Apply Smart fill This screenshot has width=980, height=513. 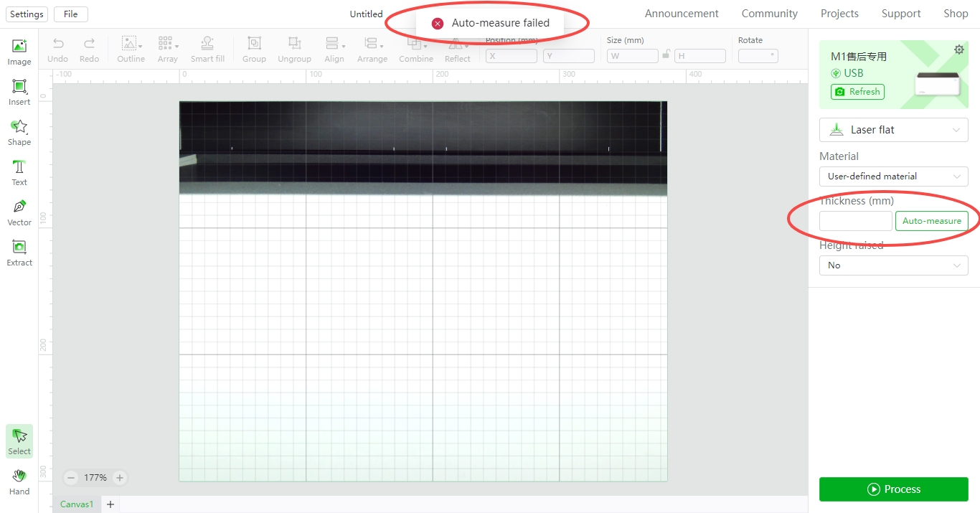[207, 50]
